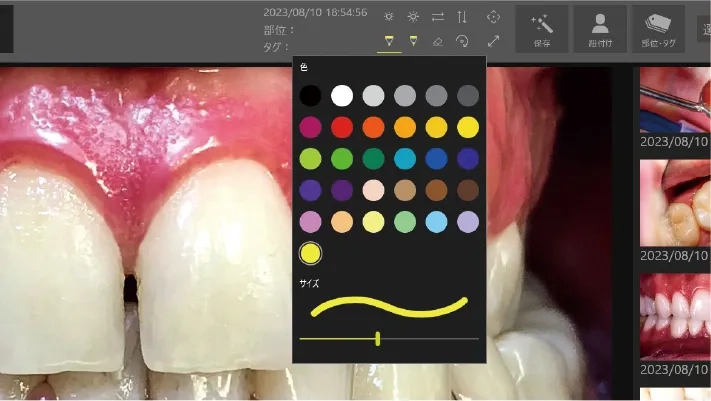Select the second yellow marker tool
Screen dimensions: 711x401
pyautogui.click(x=413, y=41)
